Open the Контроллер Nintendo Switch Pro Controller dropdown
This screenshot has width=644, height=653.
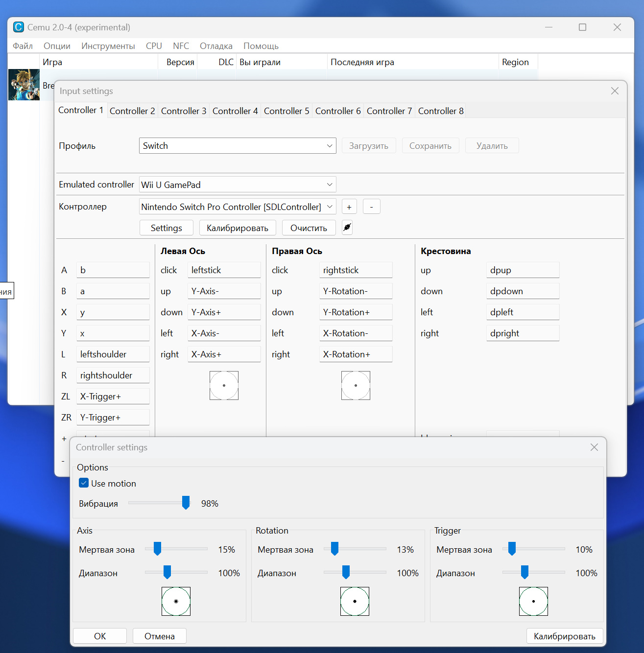238,207
